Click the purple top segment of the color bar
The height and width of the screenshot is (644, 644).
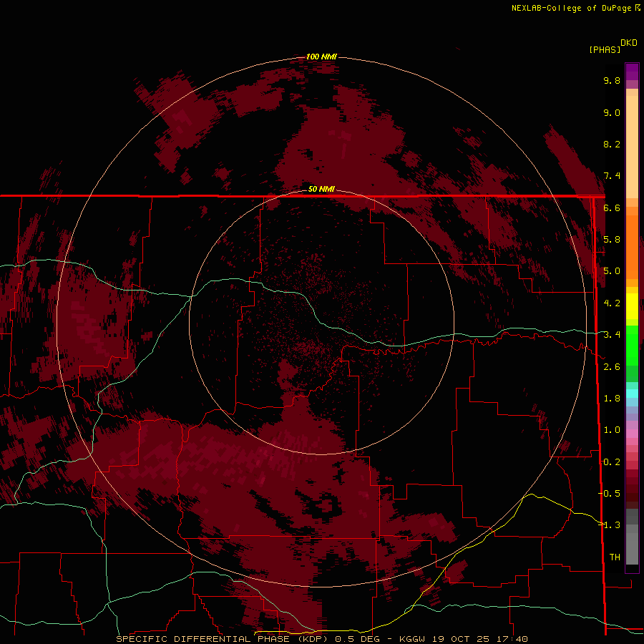[632, 72]
